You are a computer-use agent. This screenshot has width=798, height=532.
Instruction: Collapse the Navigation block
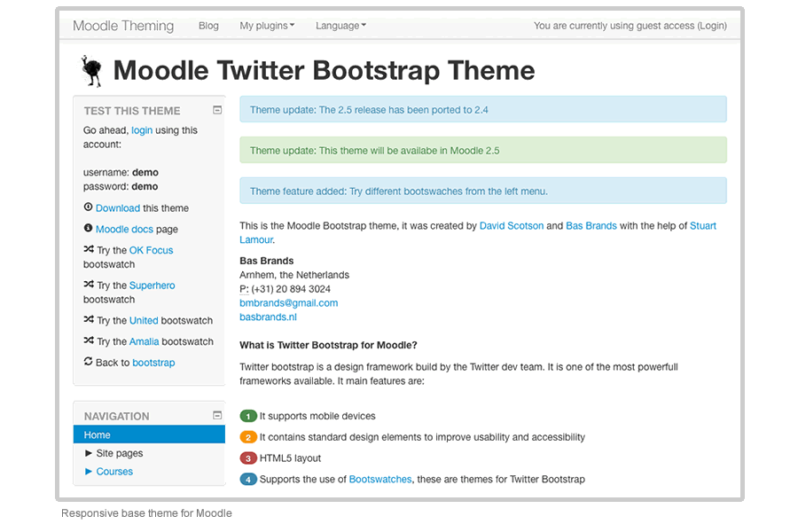pyautogui.click(x=217, y=415)
